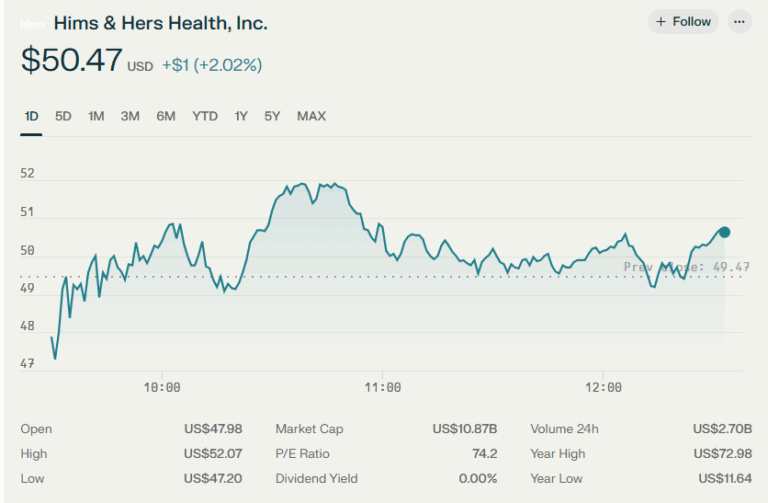
Task: Click the $50.47 current price
Action: [x=72, y=60]
